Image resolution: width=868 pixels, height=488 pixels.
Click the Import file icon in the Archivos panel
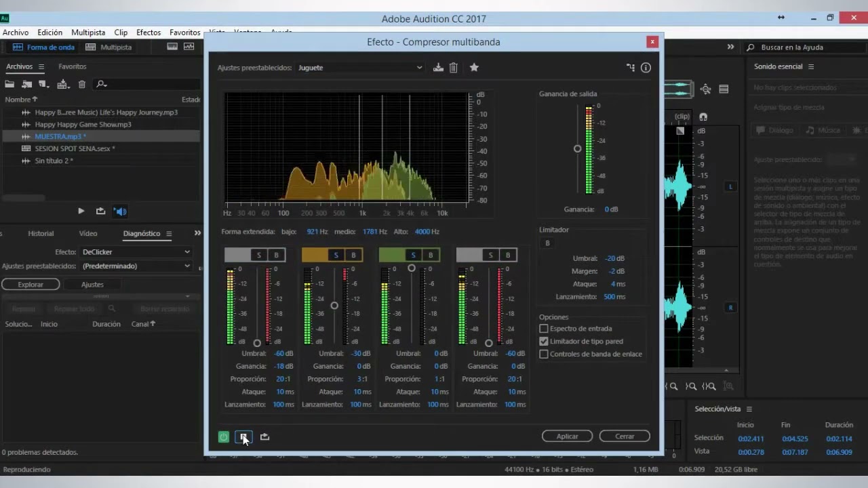(27, 84)
